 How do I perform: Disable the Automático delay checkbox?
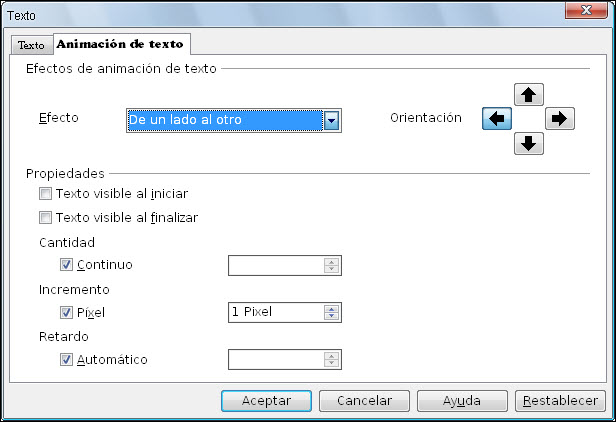point(66,360)
